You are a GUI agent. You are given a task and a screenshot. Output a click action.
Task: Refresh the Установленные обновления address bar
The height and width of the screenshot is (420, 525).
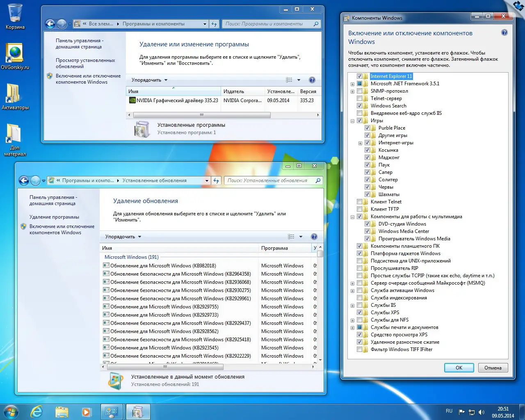216,180
